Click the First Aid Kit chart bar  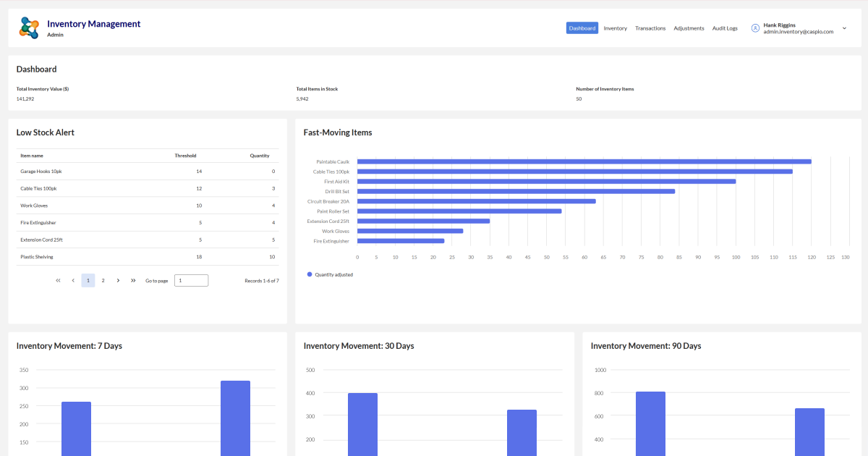click(x=547, y=181)
